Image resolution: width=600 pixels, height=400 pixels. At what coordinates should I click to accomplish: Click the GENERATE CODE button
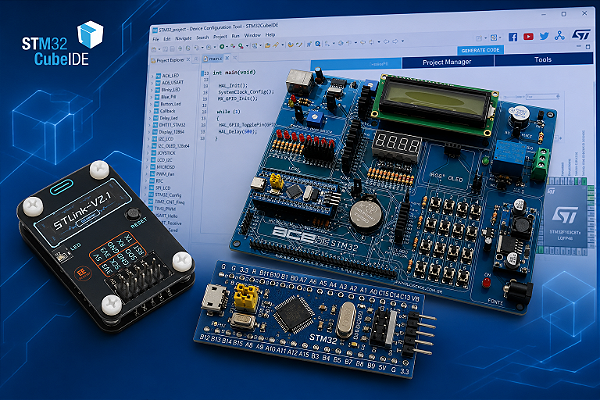coord(481,50)
